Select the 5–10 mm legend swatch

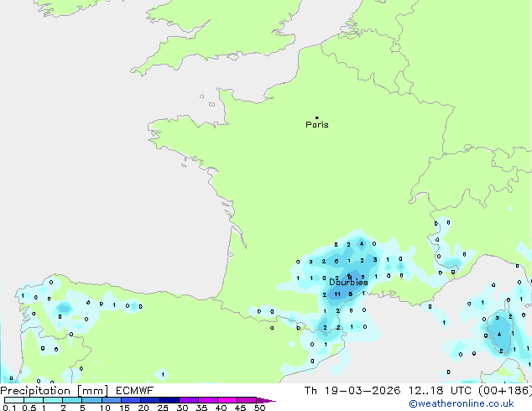click(x=91, y=400)
